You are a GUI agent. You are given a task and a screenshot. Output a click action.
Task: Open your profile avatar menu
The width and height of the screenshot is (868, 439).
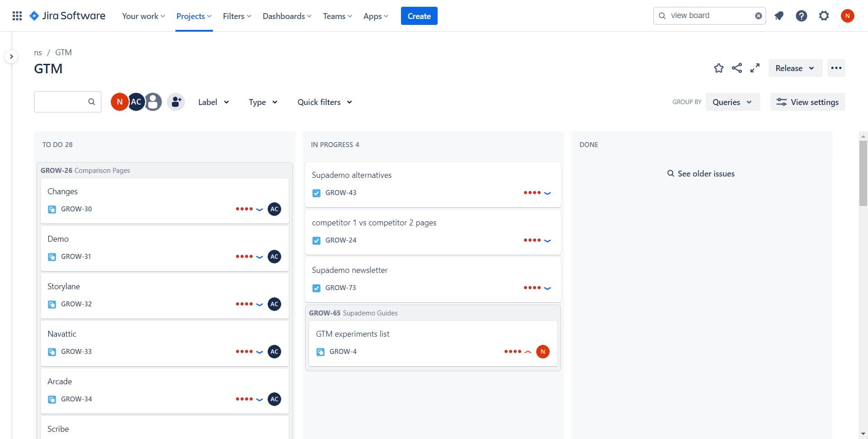pos(848,15)
